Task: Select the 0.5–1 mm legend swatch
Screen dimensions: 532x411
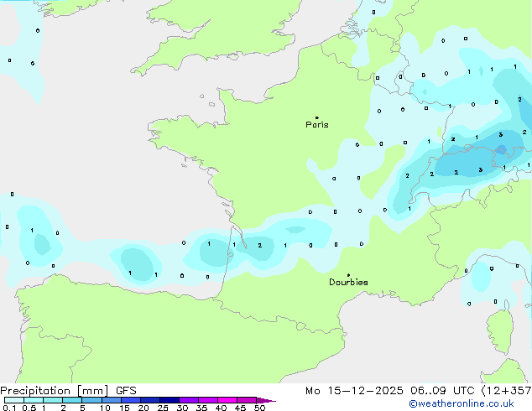Action: 34,400
